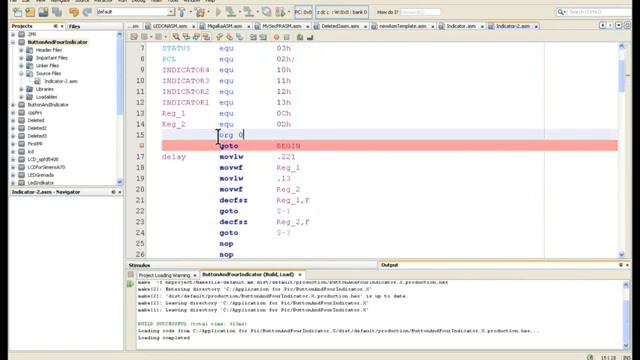Expand the ButtonAndIndicator project
The image size is (640, 360).
(13, 105)
